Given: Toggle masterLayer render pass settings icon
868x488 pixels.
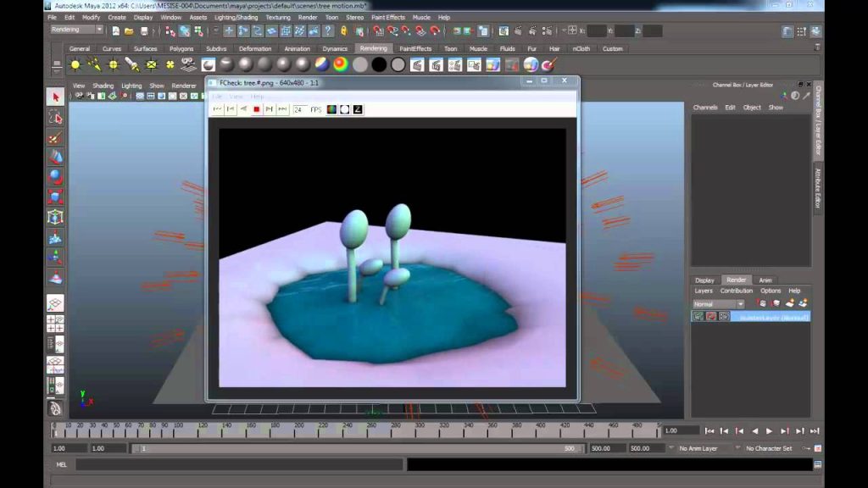Looking at the screenshot, I should [724, 317].
